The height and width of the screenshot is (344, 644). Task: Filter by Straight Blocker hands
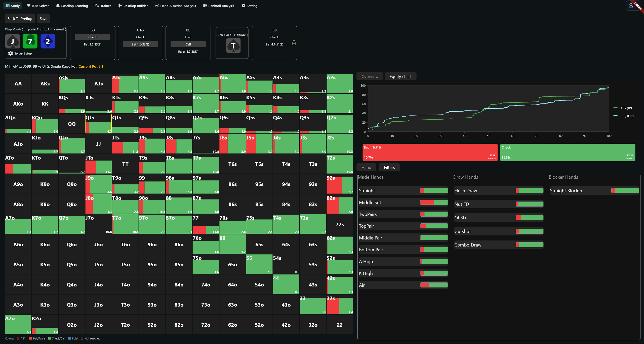click(x=594, y=190)
